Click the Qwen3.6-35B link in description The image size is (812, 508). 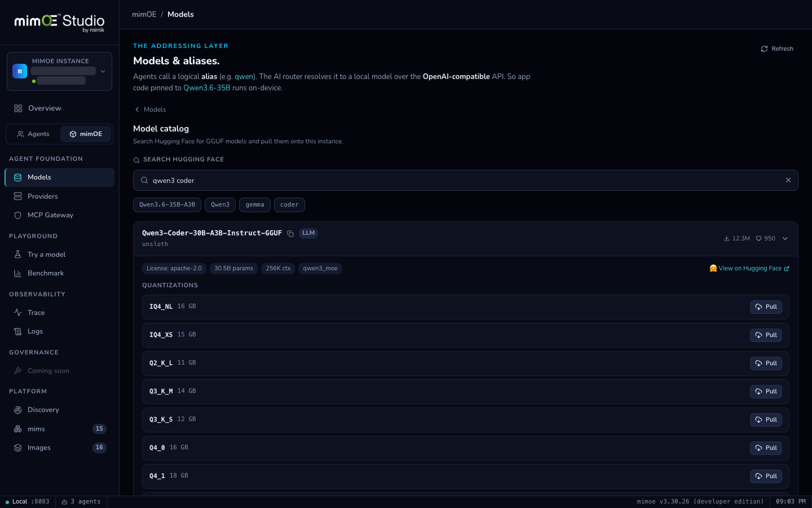coord(207,88)
